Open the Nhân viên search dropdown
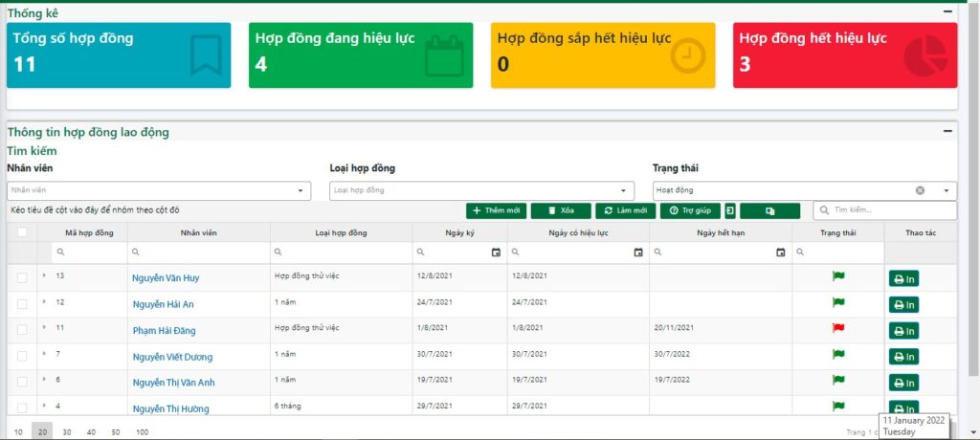The image size is (980, 440). (x=300, y=190)
